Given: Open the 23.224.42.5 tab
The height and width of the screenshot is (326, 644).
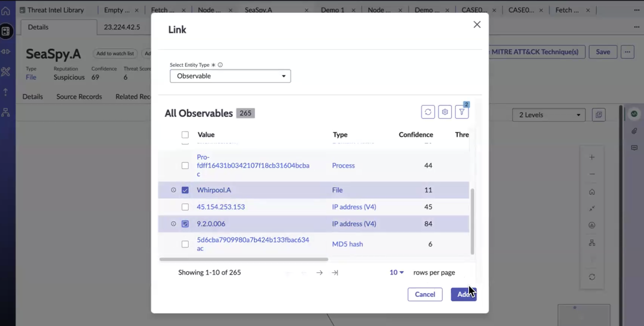Looking at the screenshot, I should [x=122, y=27].
